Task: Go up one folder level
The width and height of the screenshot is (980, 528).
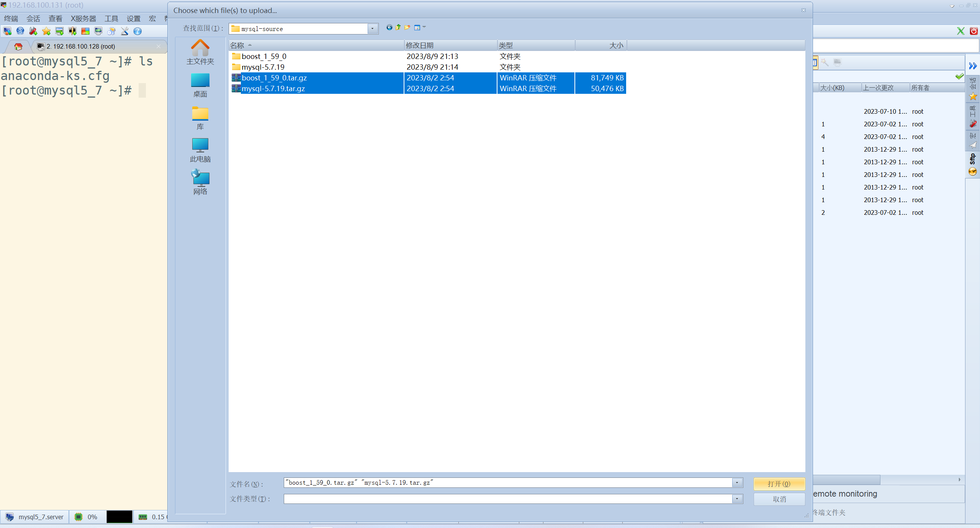Action: coord(398,28)
